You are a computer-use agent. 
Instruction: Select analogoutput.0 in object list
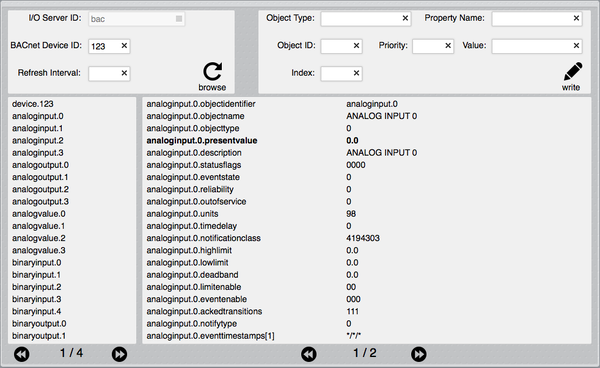(x=40, y=165)
